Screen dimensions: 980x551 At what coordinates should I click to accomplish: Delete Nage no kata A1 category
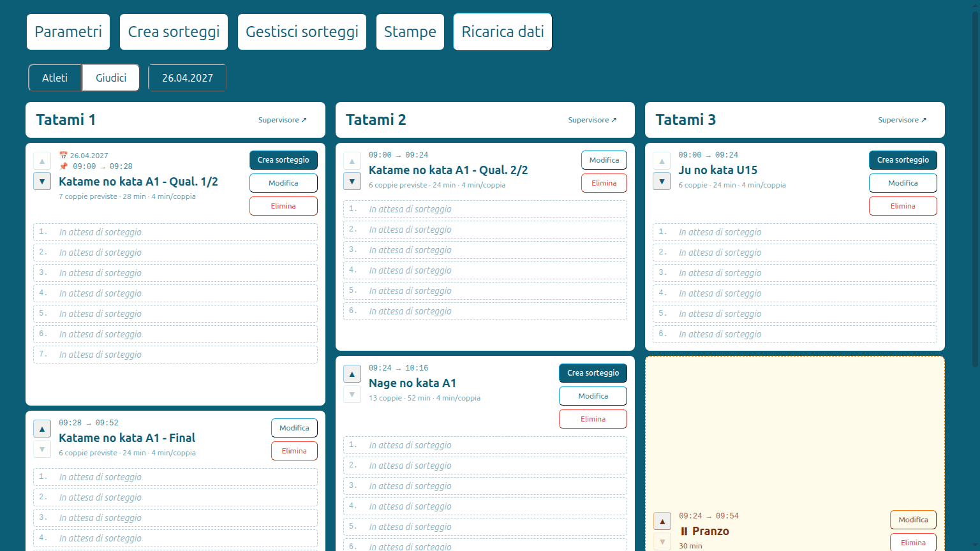pyautogui.click(x=593, y=419)
